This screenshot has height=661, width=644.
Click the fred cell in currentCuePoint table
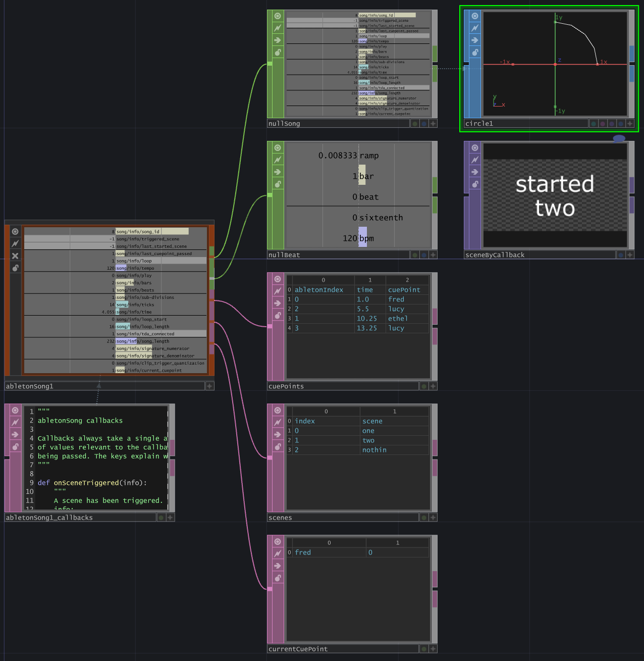coord(303,552)
